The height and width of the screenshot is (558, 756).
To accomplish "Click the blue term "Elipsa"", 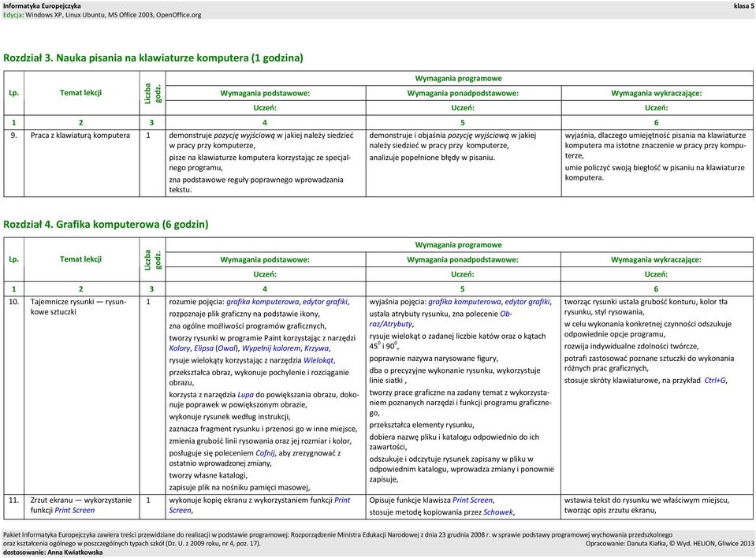I will 203,348.
